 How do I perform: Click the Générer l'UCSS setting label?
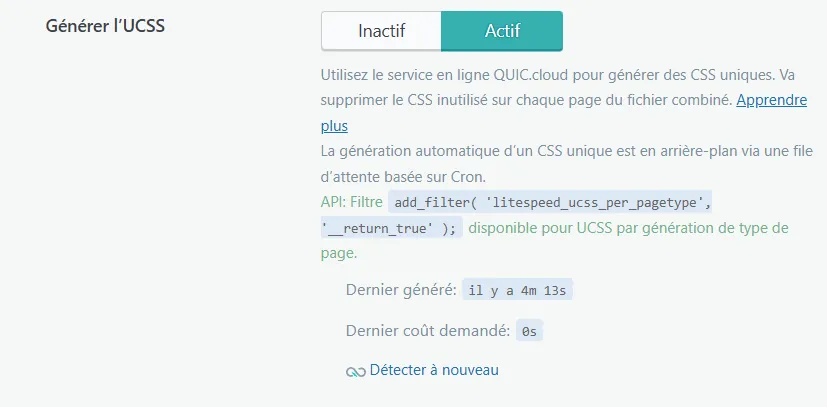[x=105, y=26]
